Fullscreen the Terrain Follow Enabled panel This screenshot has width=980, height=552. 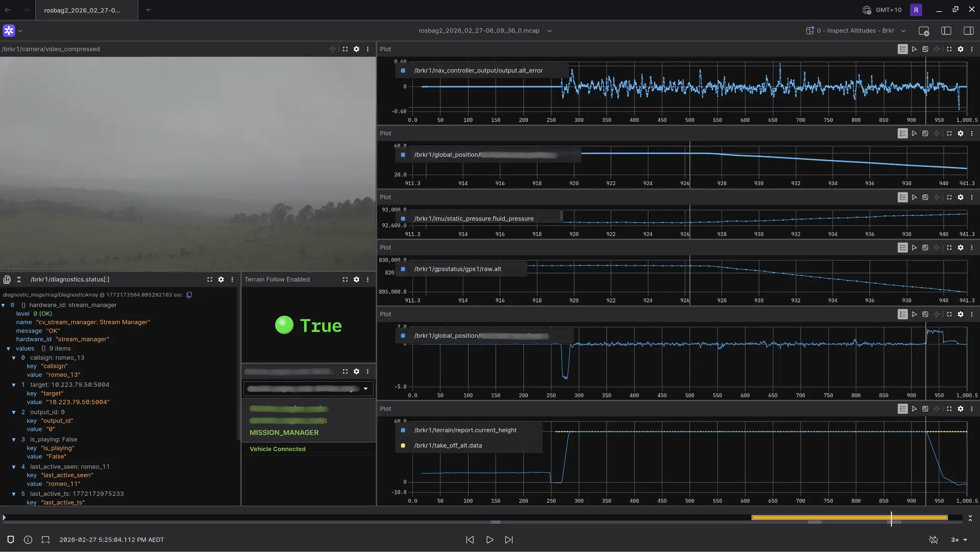[345, 279]
